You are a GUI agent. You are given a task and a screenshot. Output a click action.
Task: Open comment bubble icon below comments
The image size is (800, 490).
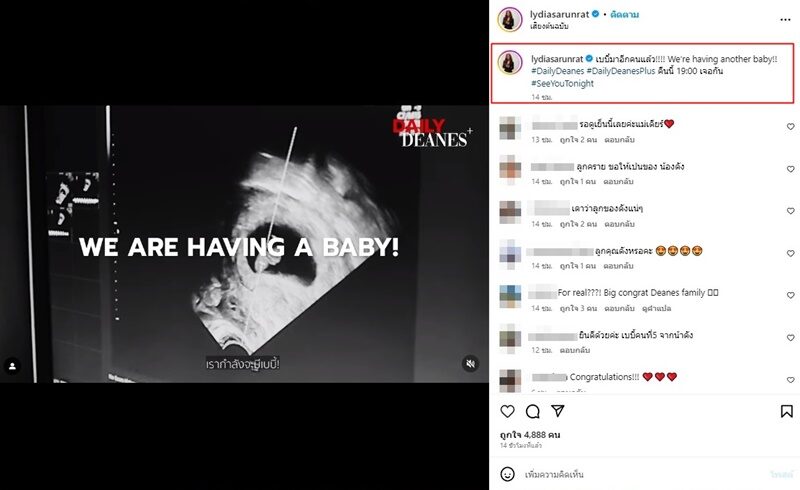click(533, 411)
